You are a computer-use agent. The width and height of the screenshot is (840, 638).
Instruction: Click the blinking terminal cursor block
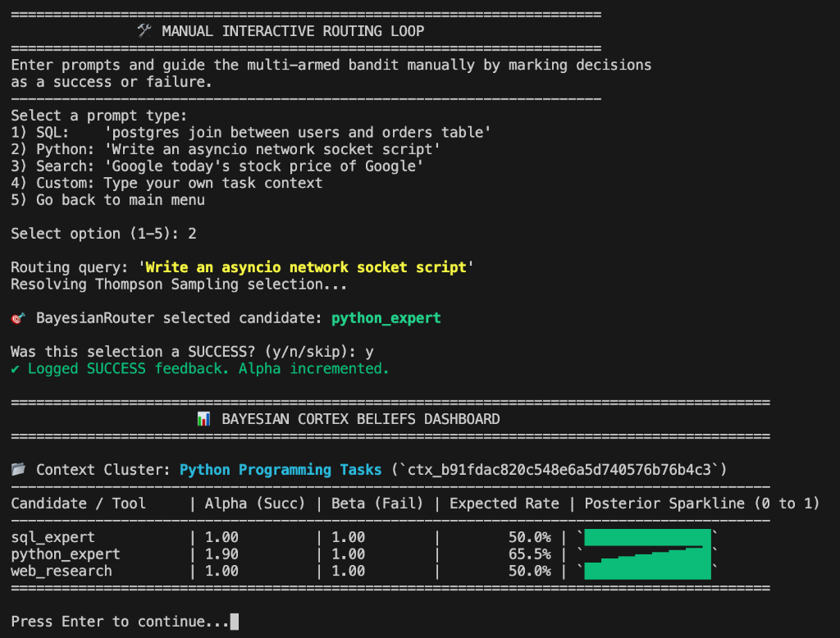234,622
